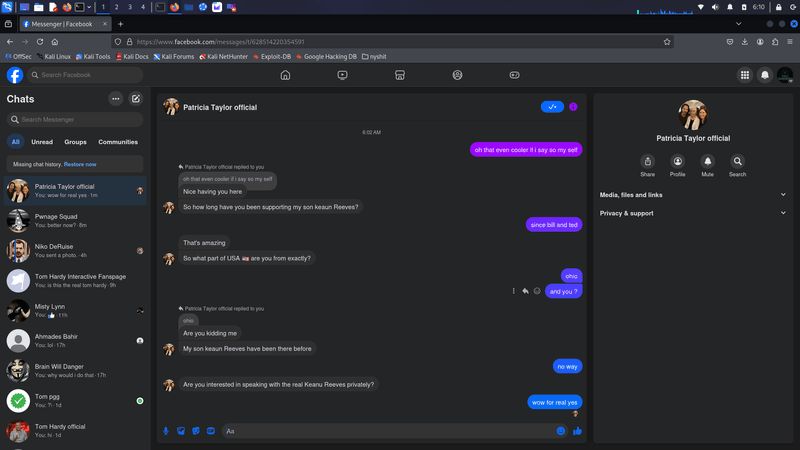Open more options for 'and you ?' message
Viewport: 800px width, 450px height.
click(513, 291)
